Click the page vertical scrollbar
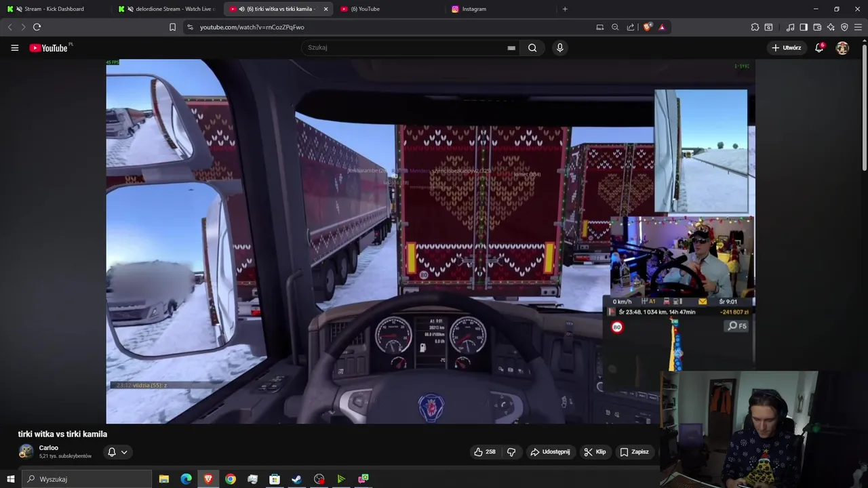The height and width of the screenshot is (488, 868). click(864, 108)
